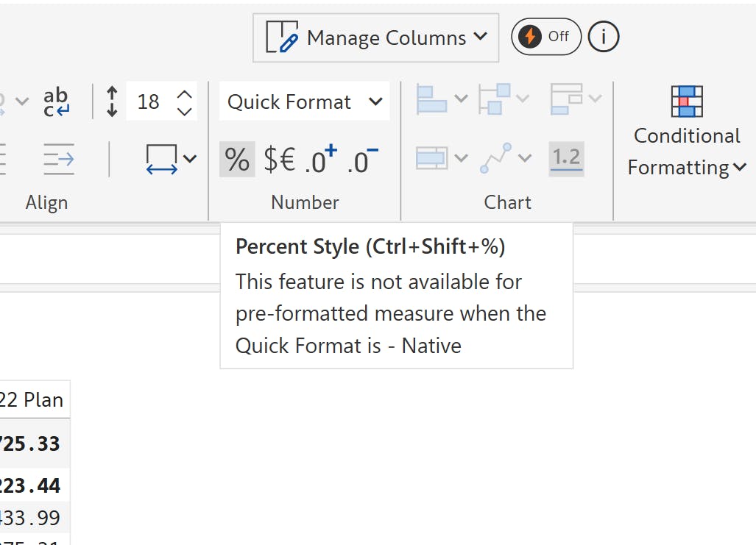Viewport: 756px width, 545px height.
Task: Expand the Conditional Formatting menu
Action: click(687, 151)
